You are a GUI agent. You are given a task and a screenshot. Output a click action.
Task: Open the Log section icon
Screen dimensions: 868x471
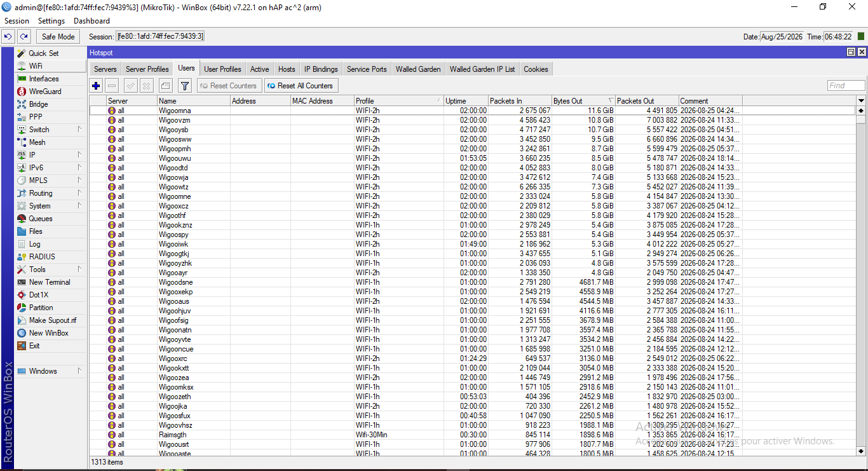[x=22, y=244]
